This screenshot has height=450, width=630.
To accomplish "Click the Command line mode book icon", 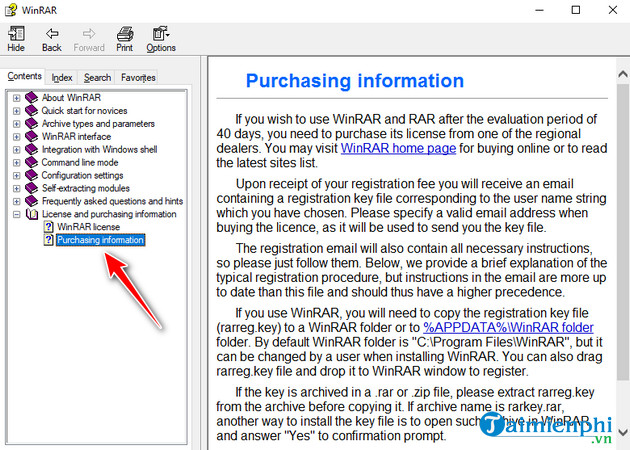I will click(31, 162).
